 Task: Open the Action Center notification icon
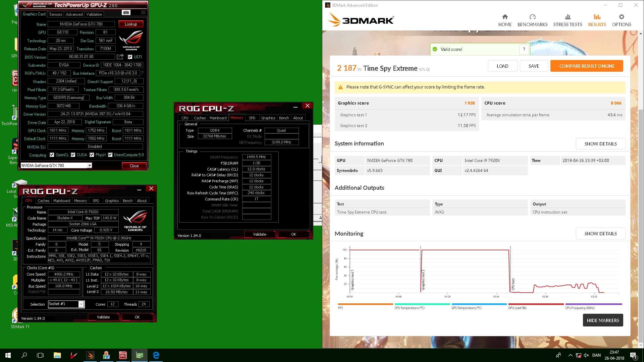coord(633,355)
